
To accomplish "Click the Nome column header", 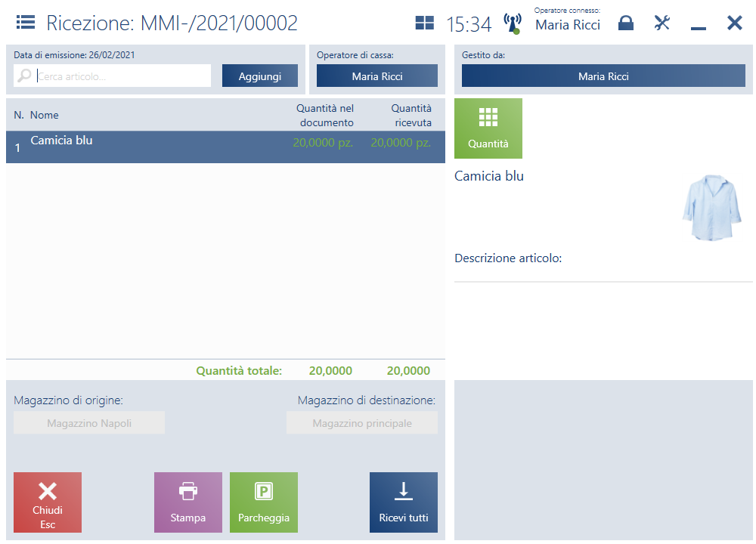I will click(x=45, y=115).
